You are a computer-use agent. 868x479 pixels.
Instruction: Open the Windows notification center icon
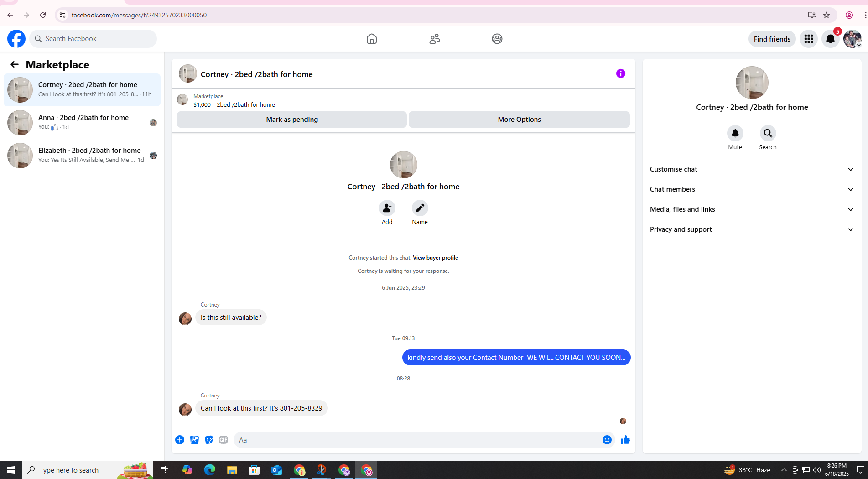coord(860,470)
